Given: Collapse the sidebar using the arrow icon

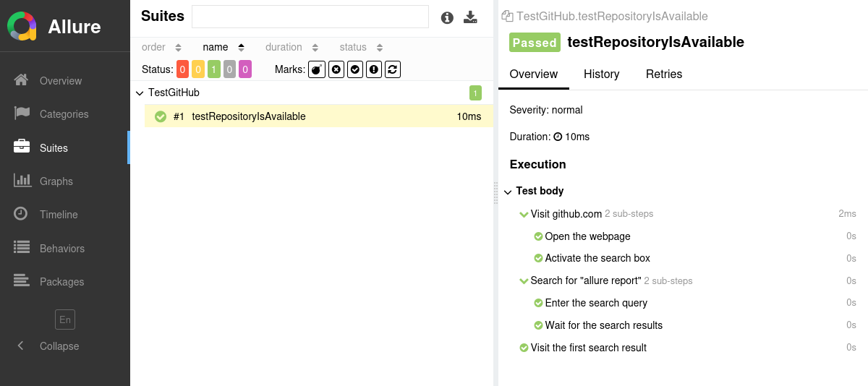Looking at the screenshot, I should coord(21,346).
